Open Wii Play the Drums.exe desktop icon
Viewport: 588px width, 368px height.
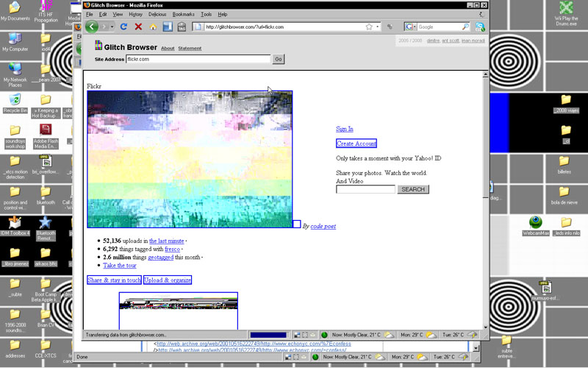566,13
